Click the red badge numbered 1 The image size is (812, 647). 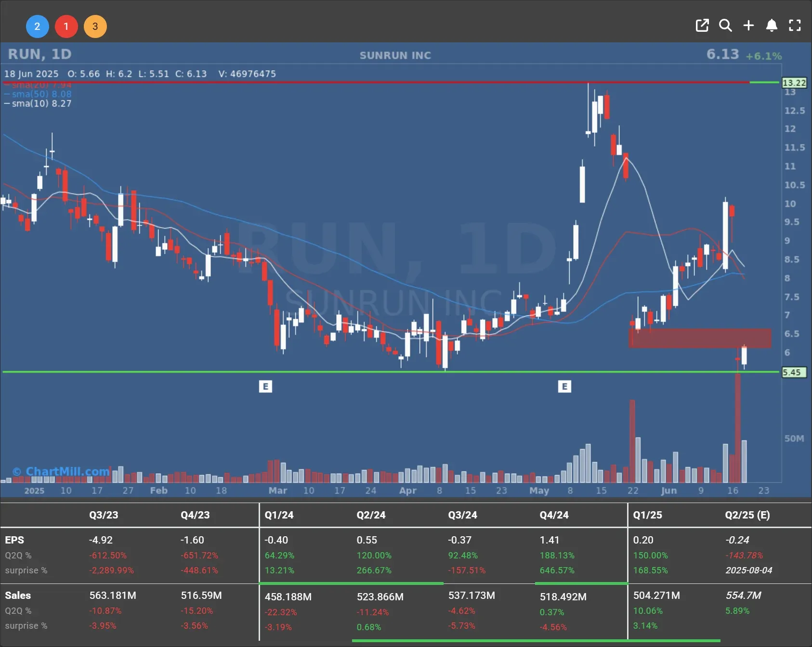(x=66, y=26)
